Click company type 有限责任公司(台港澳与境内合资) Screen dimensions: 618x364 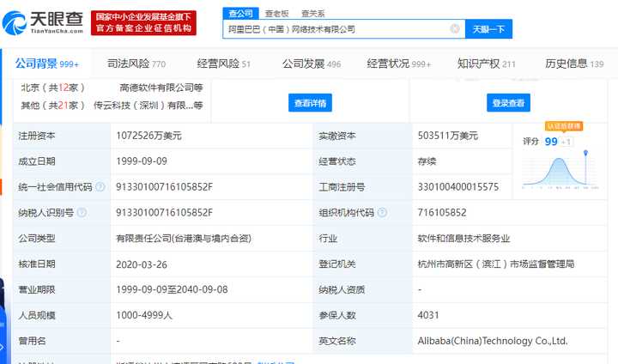pyautogui.click(x=184, y=238)
